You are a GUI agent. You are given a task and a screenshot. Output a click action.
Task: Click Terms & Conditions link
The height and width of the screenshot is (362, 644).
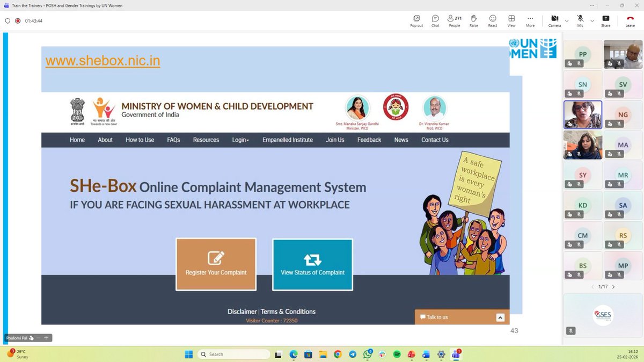coord(288,312)
